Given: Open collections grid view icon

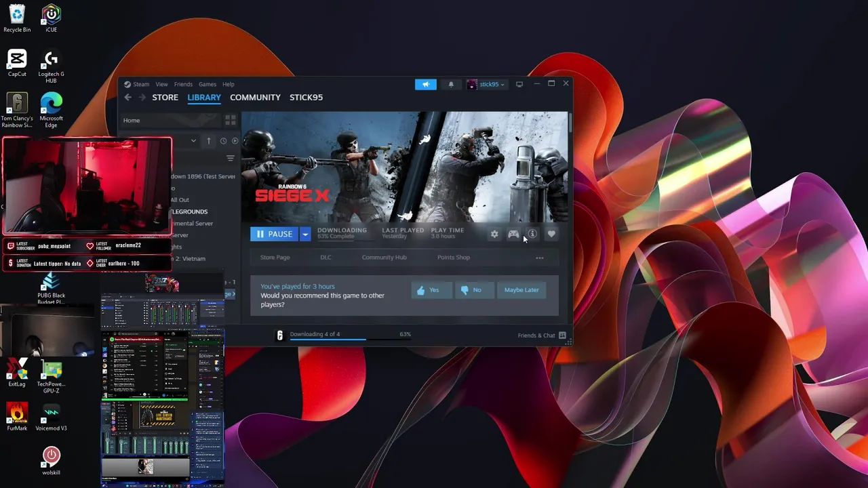Looking at the screenshot, I should coord(231,120).
